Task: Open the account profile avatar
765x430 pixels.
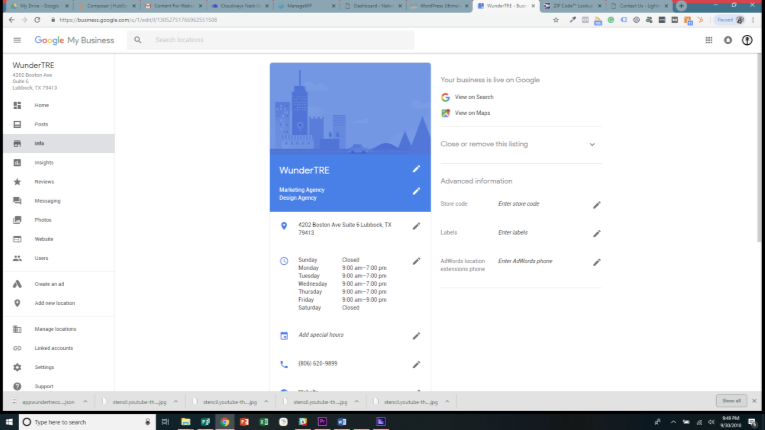Action: tap(747, 40)
